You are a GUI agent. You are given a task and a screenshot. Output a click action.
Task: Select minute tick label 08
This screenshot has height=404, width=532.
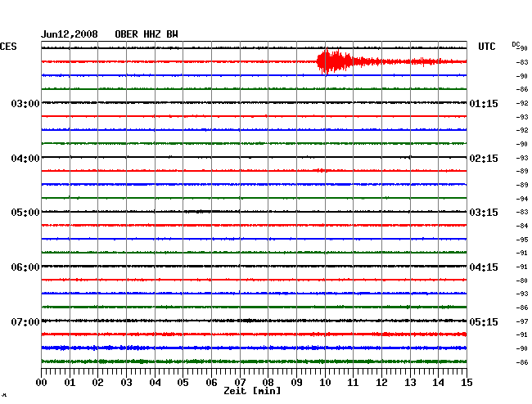click(x=268, y=383)
